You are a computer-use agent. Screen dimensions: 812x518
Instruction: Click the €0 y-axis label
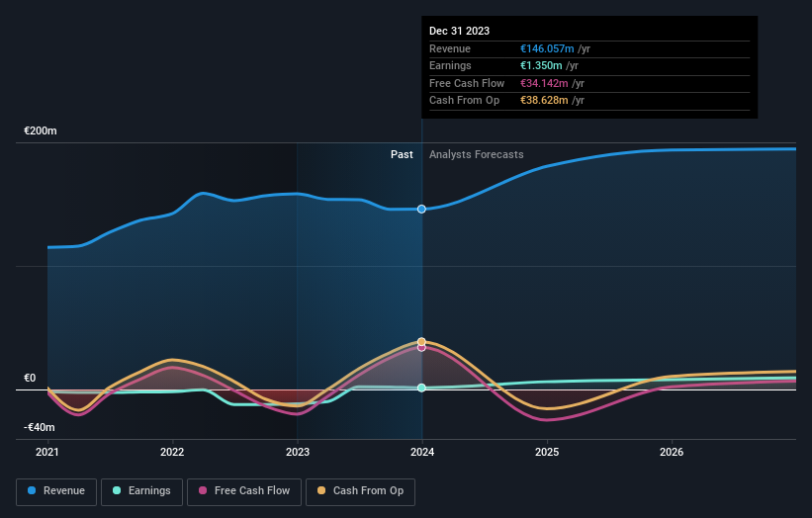pyautogui.click(x=30, y=379)
